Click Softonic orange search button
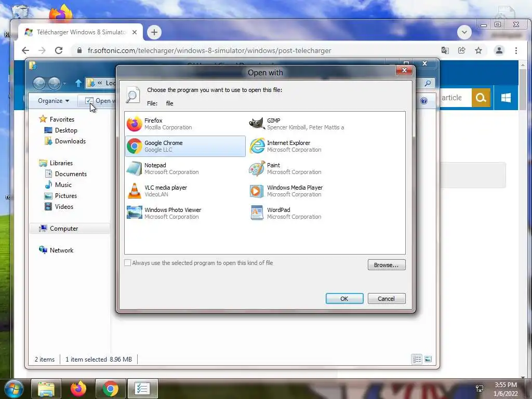The image size is (532, 399). [481, 98]
